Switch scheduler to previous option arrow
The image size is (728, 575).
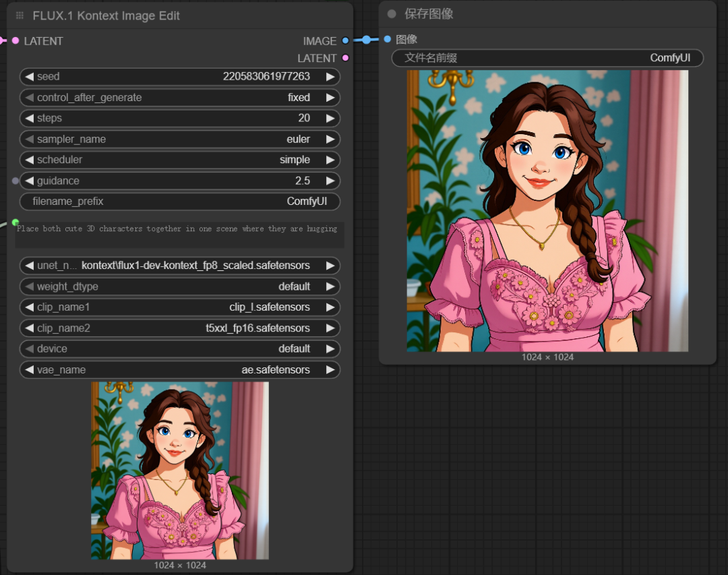[x=29, y=160]
